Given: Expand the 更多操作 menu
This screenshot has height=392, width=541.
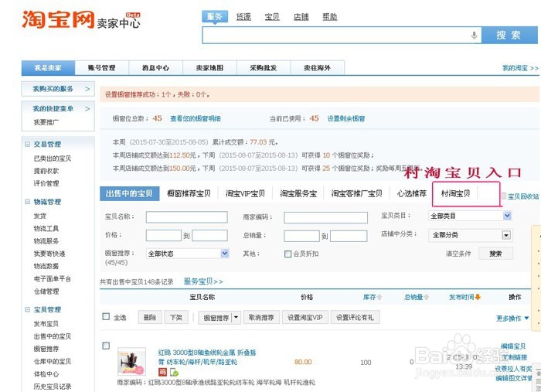Looking at the screenshot, I should click(512, 318).
